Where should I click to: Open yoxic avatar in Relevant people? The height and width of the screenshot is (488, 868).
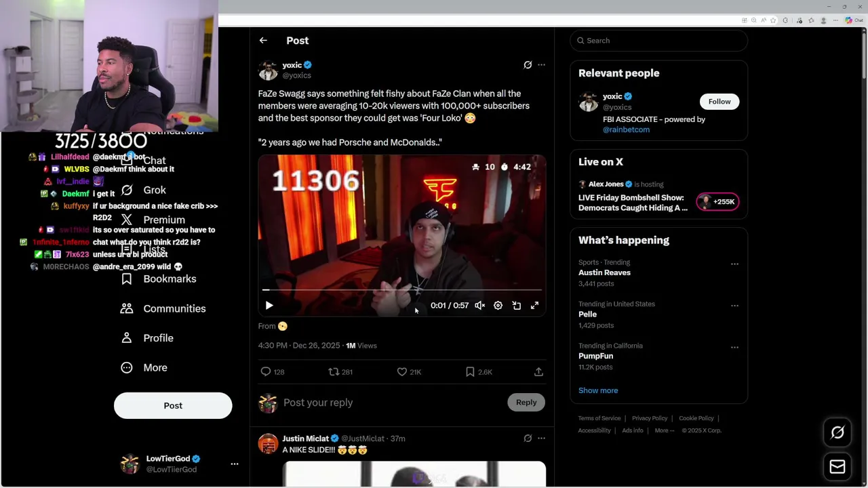588,102
